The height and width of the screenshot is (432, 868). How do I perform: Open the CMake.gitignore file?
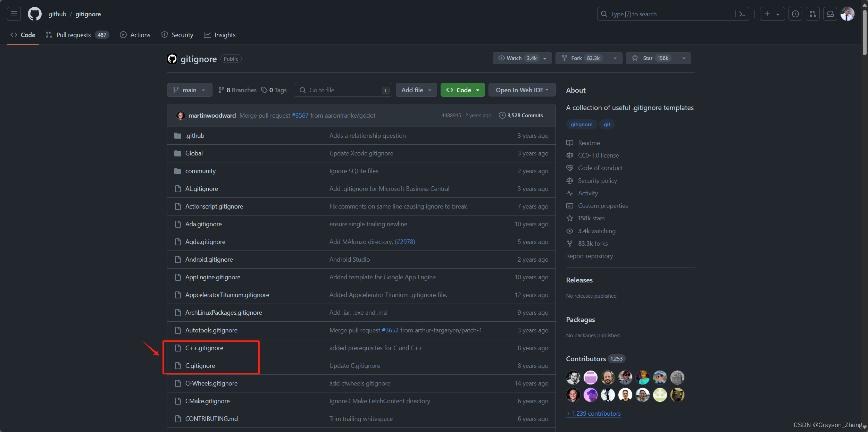pos(207,401)
